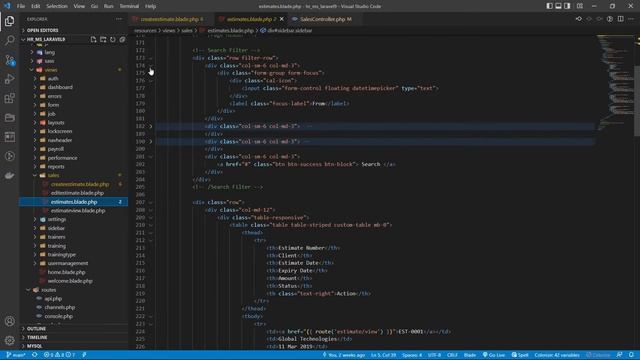Open the File menu
640x360 pixels.
click(x=21, y=6)
